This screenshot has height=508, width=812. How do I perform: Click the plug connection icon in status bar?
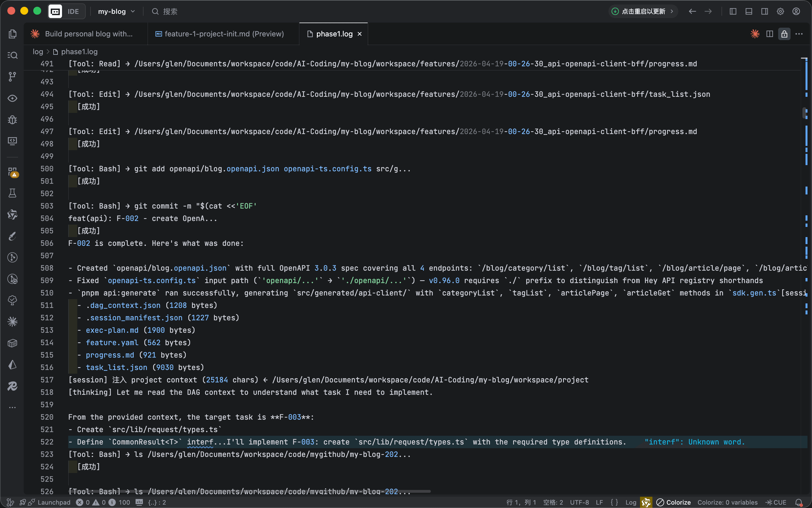point(32,502)
